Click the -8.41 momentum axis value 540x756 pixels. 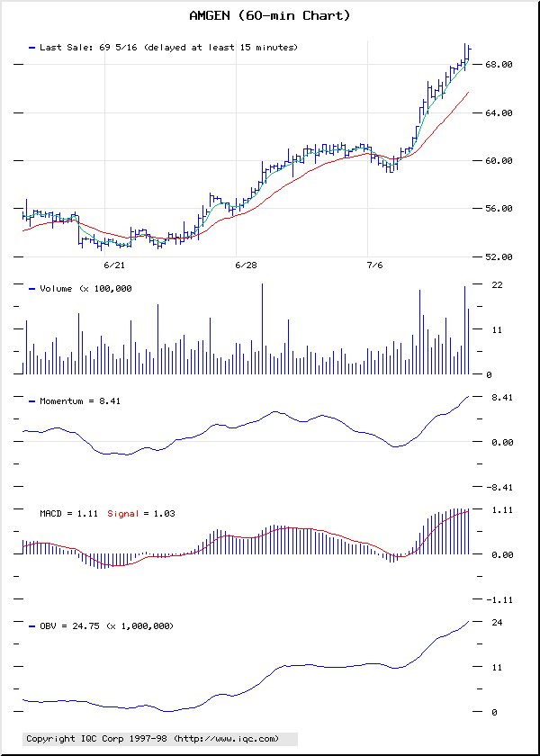tap(499, 488)
